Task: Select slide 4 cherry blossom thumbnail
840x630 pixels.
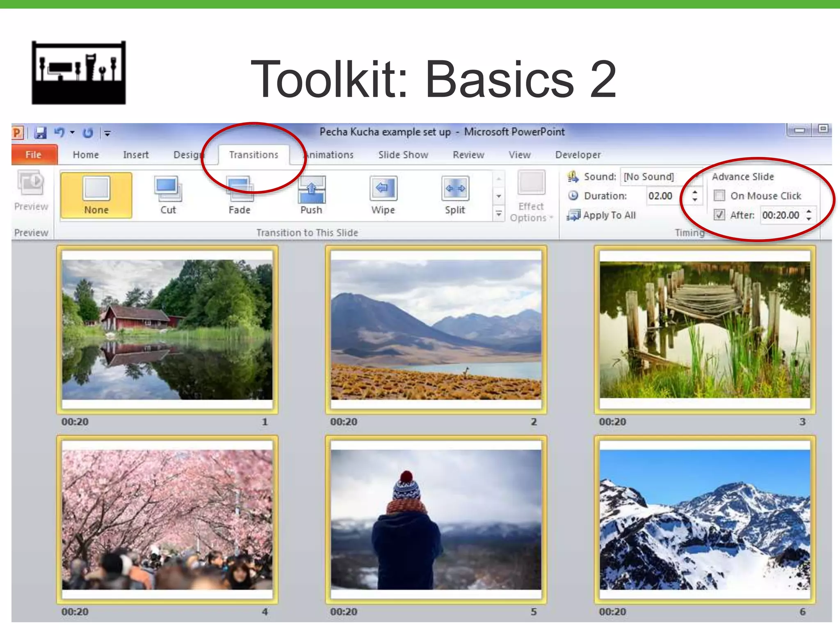Action: [x=167, y=520]
